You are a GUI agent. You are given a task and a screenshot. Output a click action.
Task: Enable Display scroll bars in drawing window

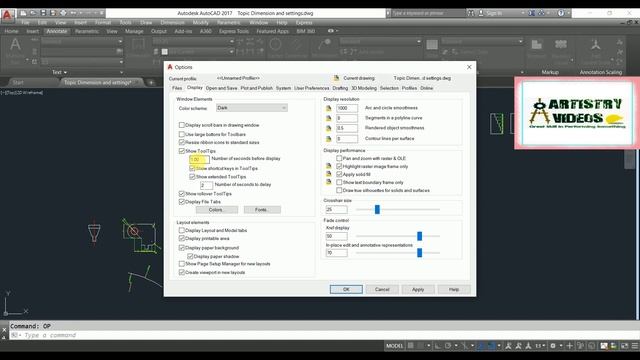(x=182, y=125)
